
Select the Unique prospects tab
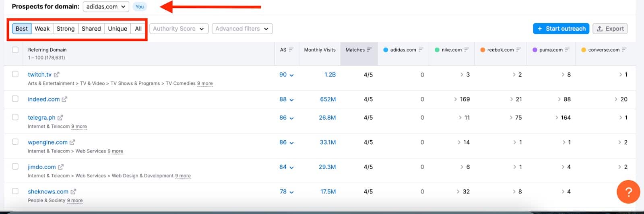pos(118,29)
